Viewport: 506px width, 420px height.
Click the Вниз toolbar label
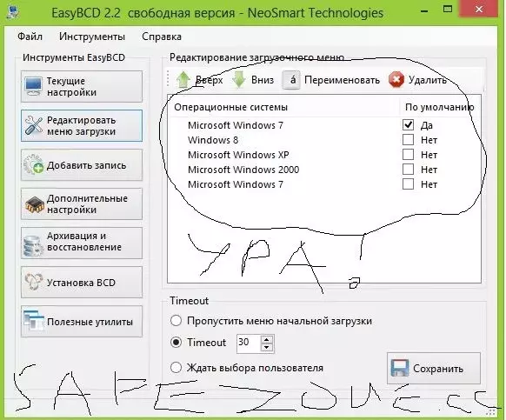tap(263, 80)
